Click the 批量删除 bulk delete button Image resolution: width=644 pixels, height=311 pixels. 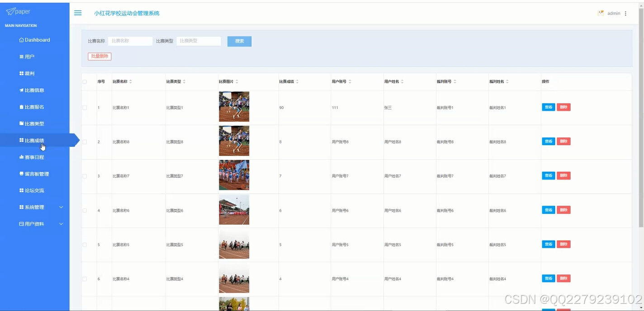(99, 56)
